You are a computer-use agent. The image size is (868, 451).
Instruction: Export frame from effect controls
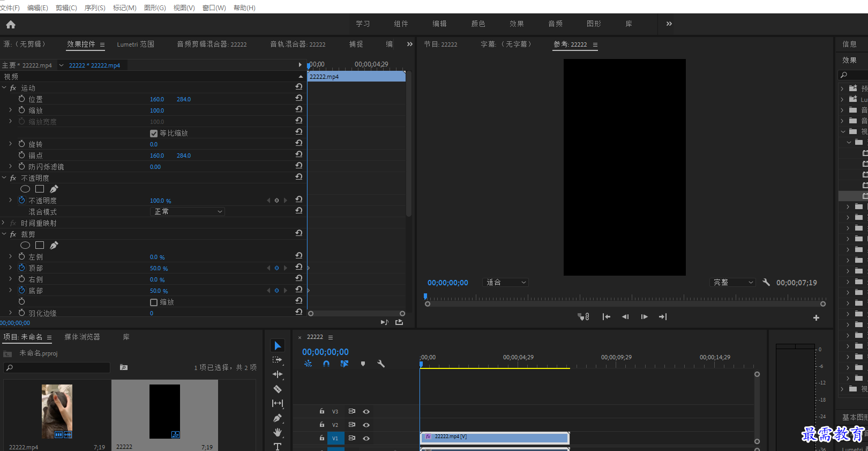pyautogui.click(x=399, y=322)
